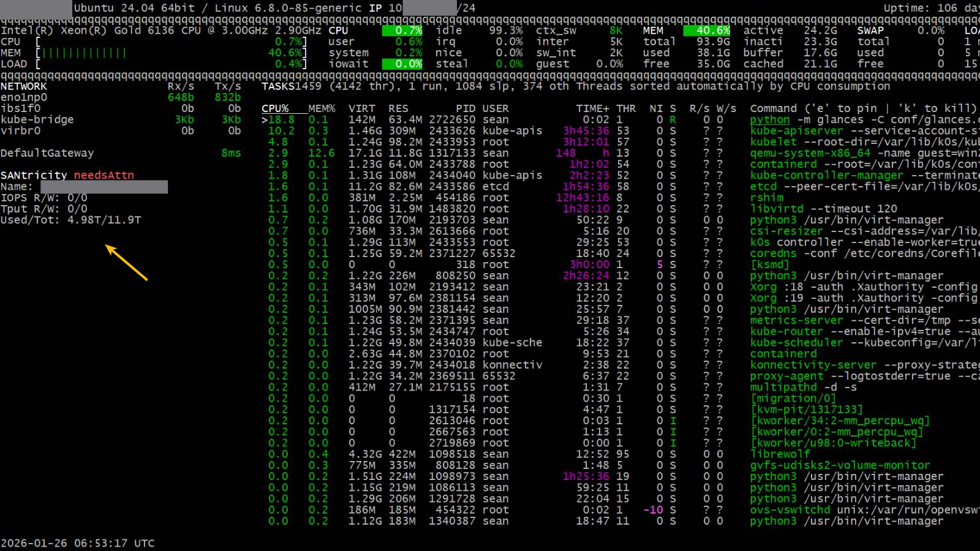
Task: Click the timestamp 2026-01-26 06:53:17 UTC
Action: (x=78, y=543)
